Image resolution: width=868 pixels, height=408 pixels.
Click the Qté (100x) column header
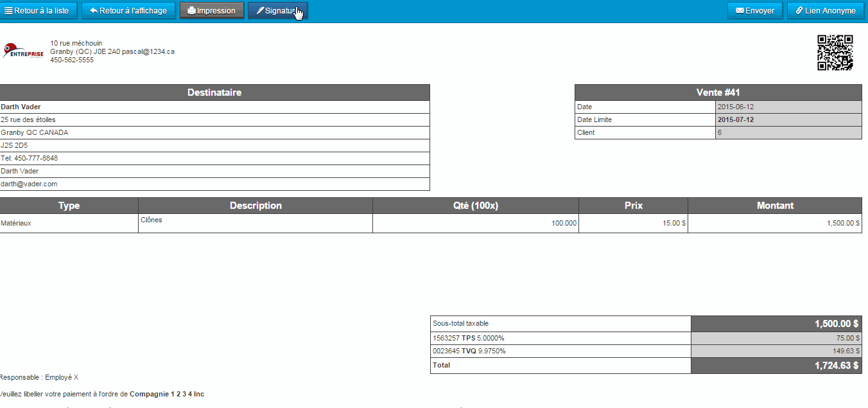tap(475, 206)
